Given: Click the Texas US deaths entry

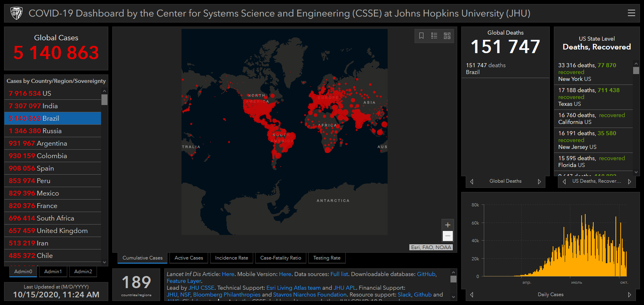Looking at the screenshot, I should click(x=594, y=97).
